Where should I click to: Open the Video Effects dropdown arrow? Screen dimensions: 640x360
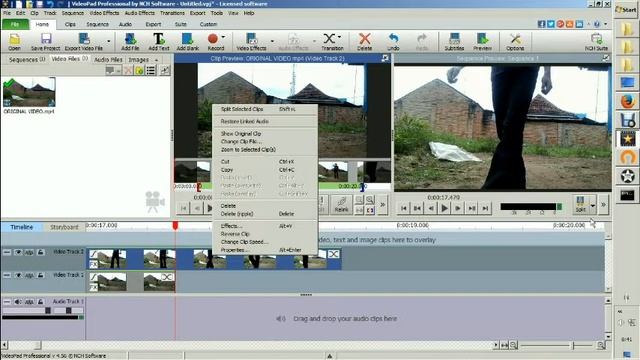tap(272, 41)
